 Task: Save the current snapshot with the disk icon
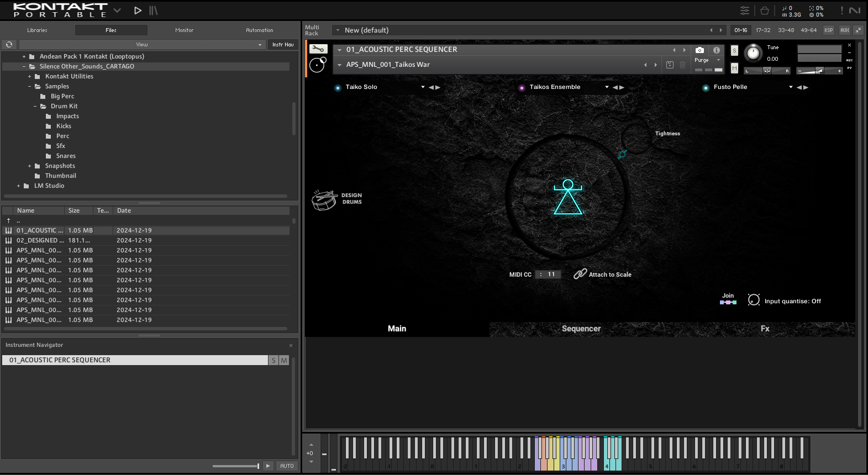click(670, 65)
